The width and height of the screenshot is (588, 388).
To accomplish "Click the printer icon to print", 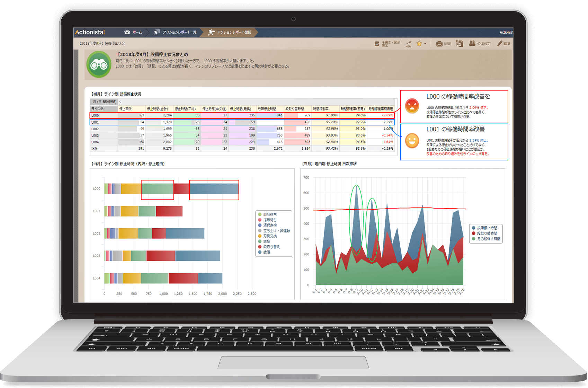I will click(439, 44).
